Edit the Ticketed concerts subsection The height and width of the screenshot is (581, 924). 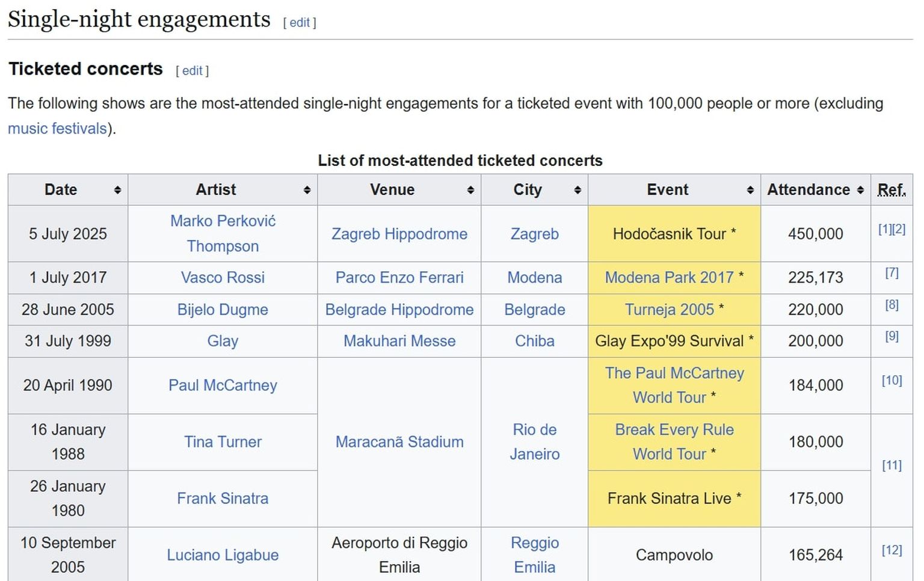pyautogui.click(x=192, y=71)
